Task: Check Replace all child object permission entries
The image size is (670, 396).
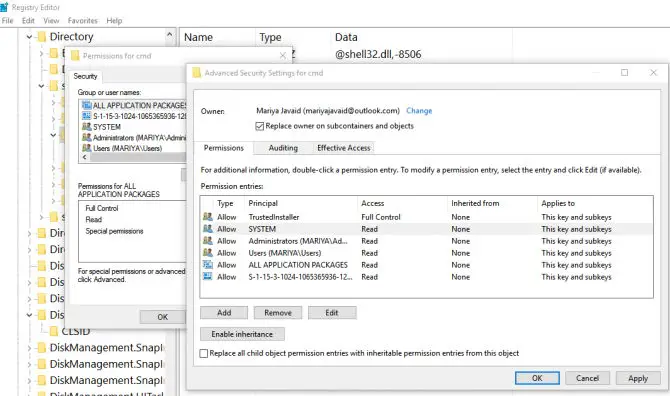Action: (204, 353)
